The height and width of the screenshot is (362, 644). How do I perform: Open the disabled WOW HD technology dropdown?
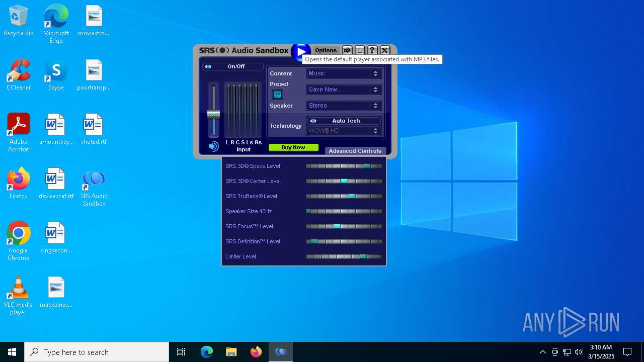pos(344,131)
